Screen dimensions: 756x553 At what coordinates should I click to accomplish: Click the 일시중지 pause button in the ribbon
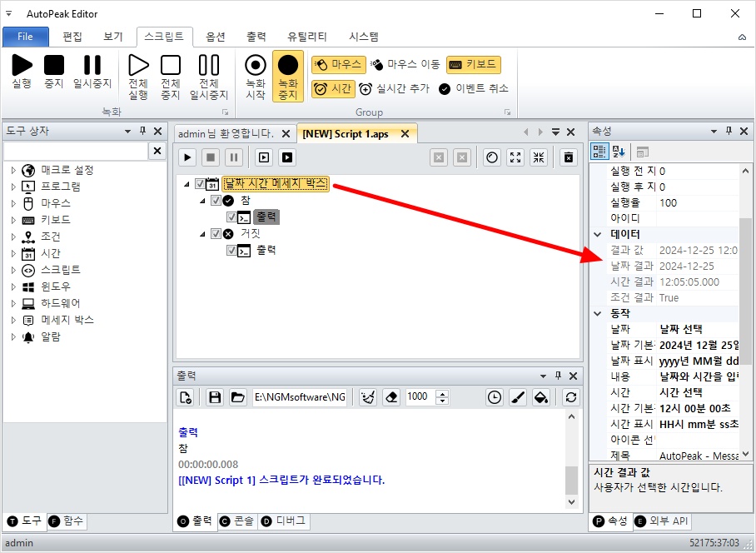[x=92, y=72]
